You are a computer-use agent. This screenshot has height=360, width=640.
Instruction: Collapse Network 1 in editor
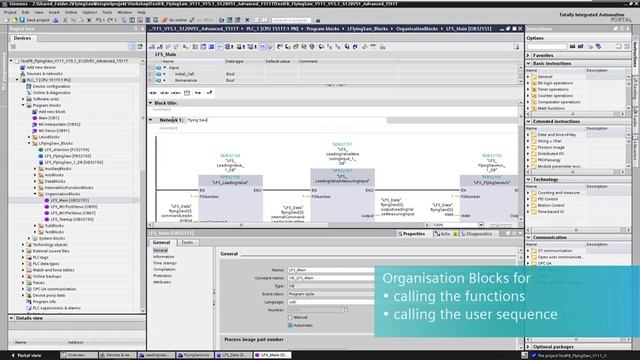click(151, 120)
